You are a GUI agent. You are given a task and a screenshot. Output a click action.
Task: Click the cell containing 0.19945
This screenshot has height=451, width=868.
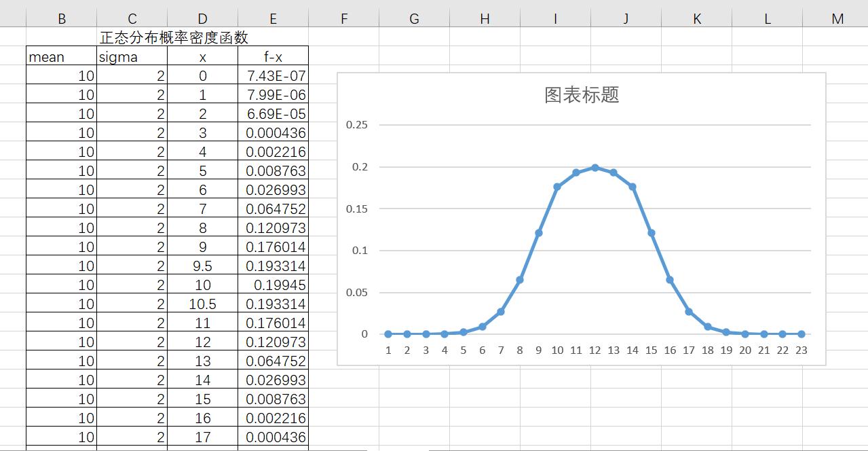(272, 285)
